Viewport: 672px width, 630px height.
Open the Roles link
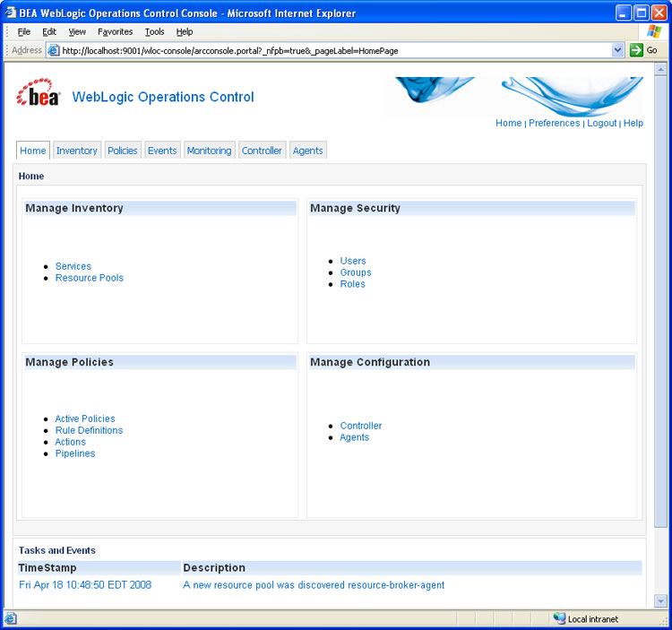tap(353, 284)
